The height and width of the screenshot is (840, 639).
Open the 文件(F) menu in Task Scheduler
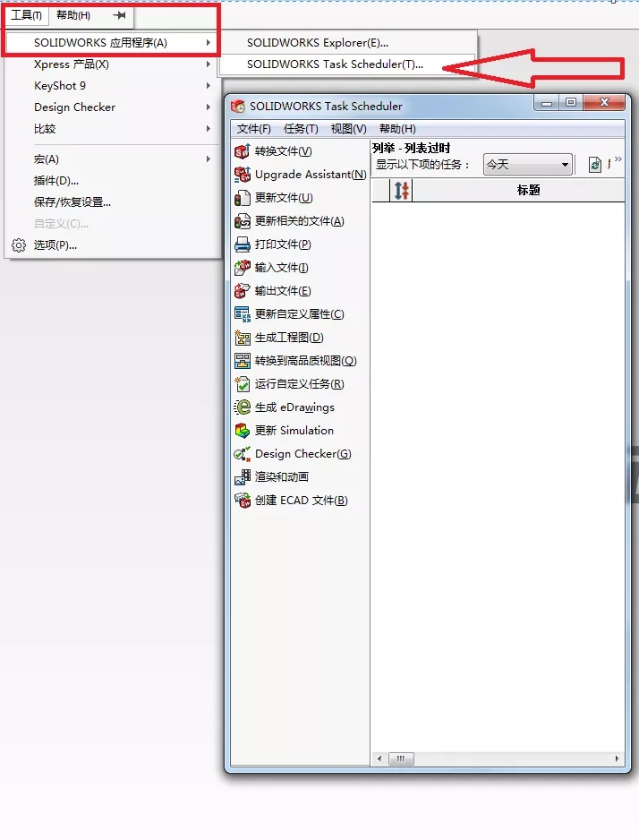(x=253, y=129)
